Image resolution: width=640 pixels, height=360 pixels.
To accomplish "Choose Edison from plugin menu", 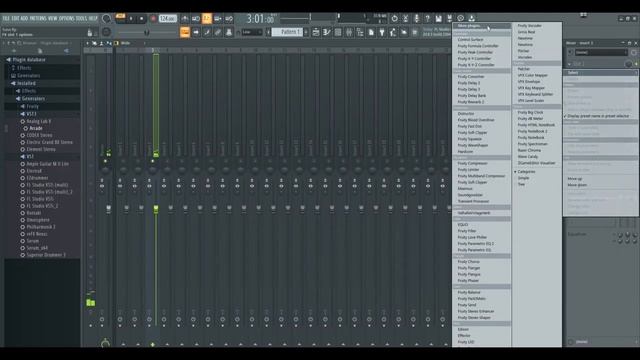I will (463, 329).
